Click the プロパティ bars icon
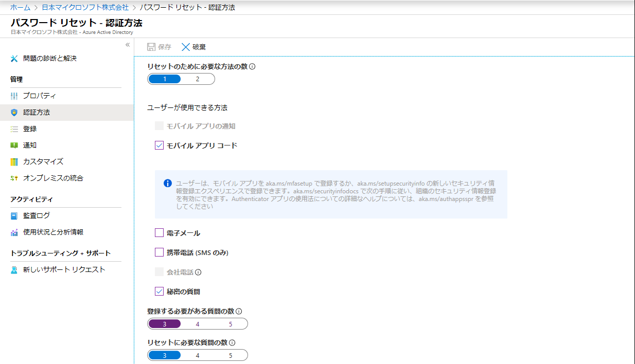The width and height of the screenshot is (635, 364). click(x=14, y=96)
